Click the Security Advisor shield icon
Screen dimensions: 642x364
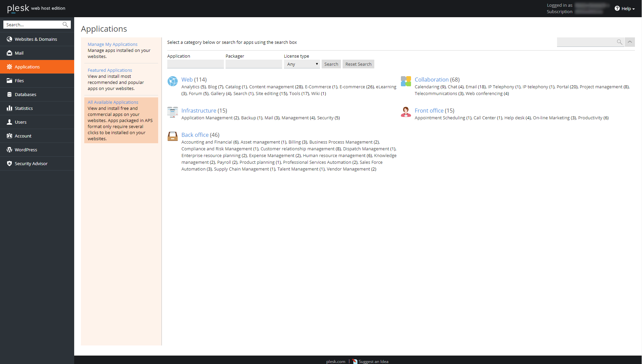[9, 163]
